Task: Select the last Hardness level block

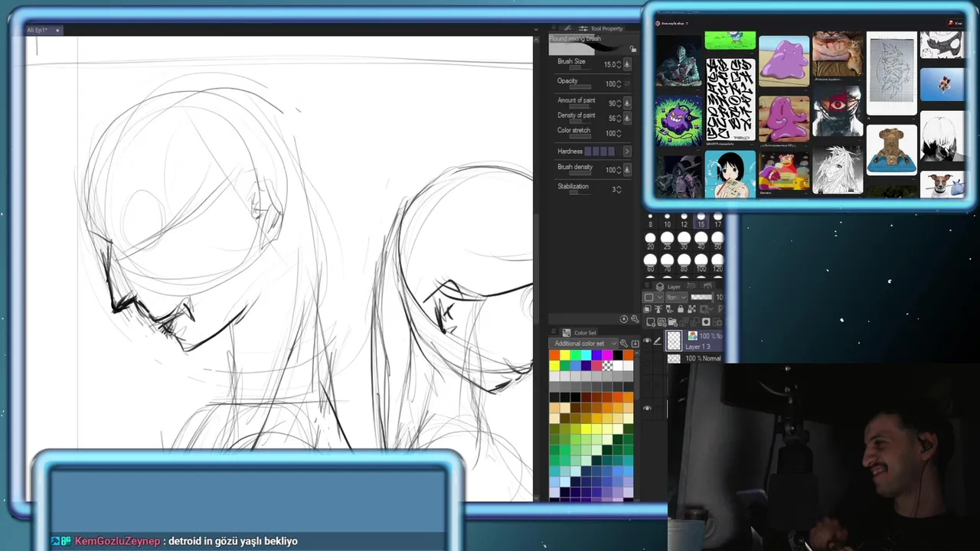Action: pos(611,151)
